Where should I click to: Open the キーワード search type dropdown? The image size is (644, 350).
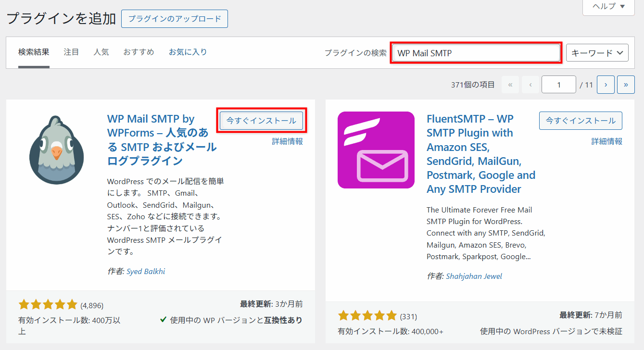(597, 53)
